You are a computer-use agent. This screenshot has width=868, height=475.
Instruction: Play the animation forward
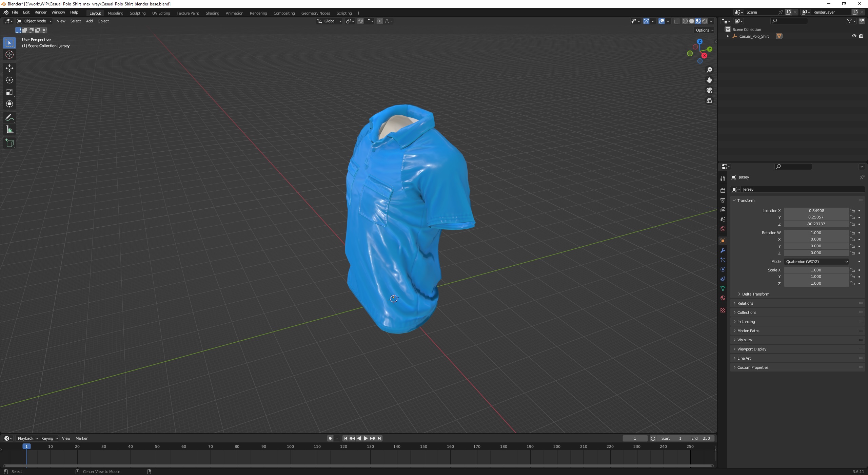click(366, 438)
